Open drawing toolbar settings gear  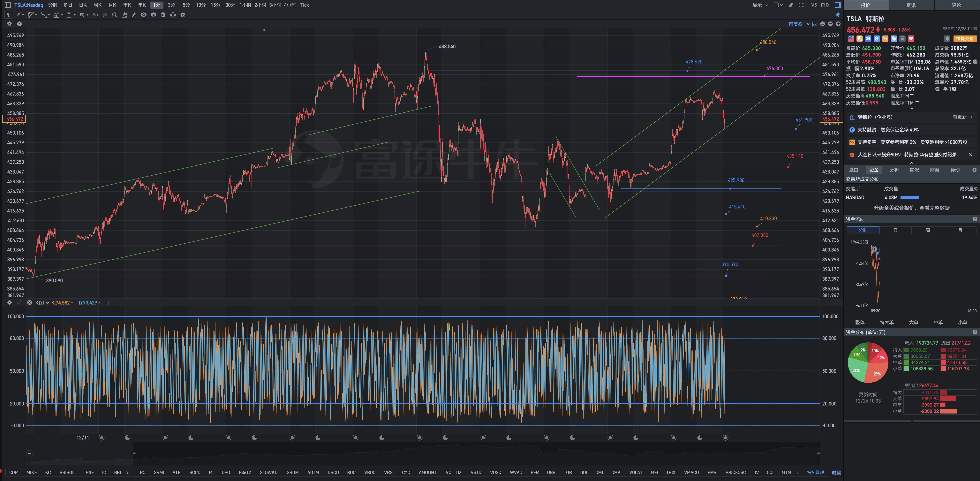[183, 15]
